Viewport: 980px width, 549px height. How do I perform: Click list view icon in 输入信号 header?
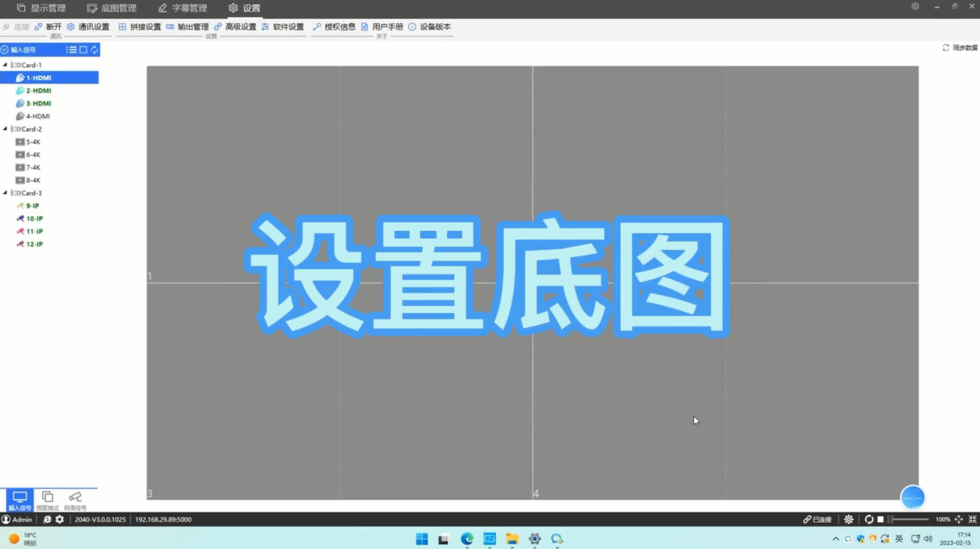[x=71, y=50]
